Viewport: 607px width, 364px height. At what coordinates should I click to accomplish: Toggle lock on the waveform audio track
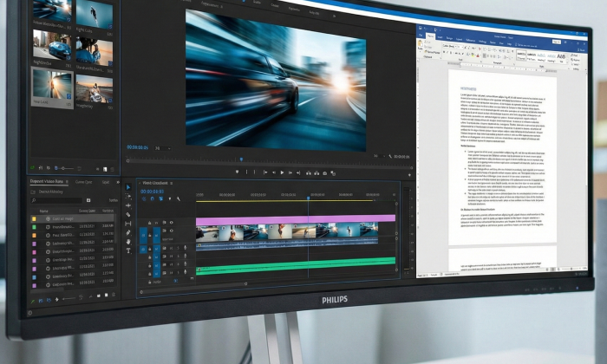click(150, 249)
